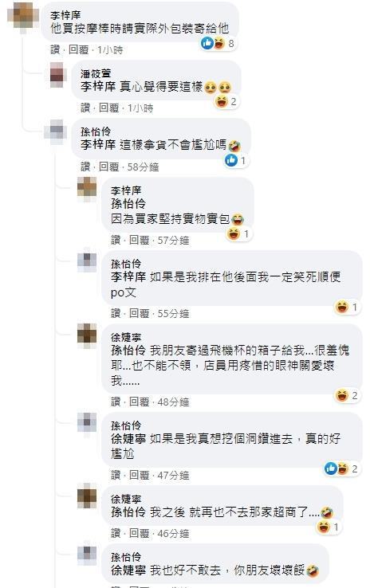The width and height of the screenshot is (374, 588).
Task: Open the 48分鐘 timestamp link
Action: pos(173,402)
